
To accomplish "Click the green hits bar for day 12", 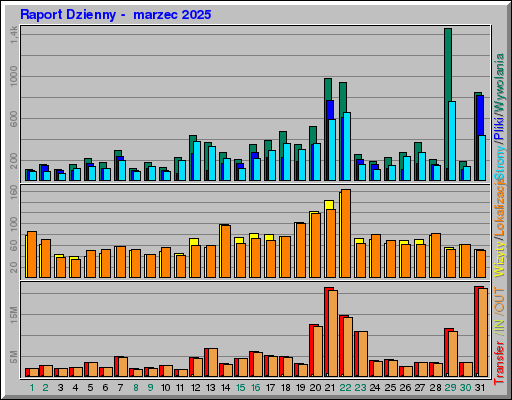I will pos(193,138).
